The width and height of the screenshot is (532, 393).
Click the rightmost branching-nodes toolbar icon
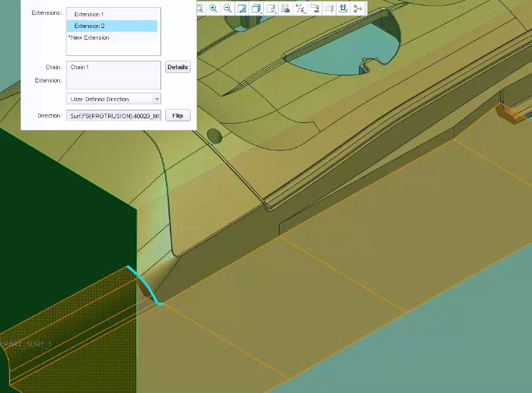point(358,8)
